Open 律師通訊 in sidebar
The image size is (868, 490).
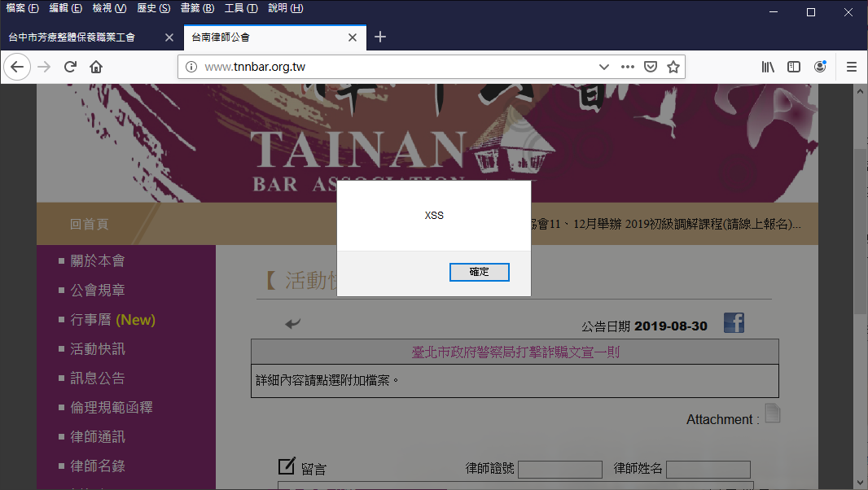pos(98,437)
